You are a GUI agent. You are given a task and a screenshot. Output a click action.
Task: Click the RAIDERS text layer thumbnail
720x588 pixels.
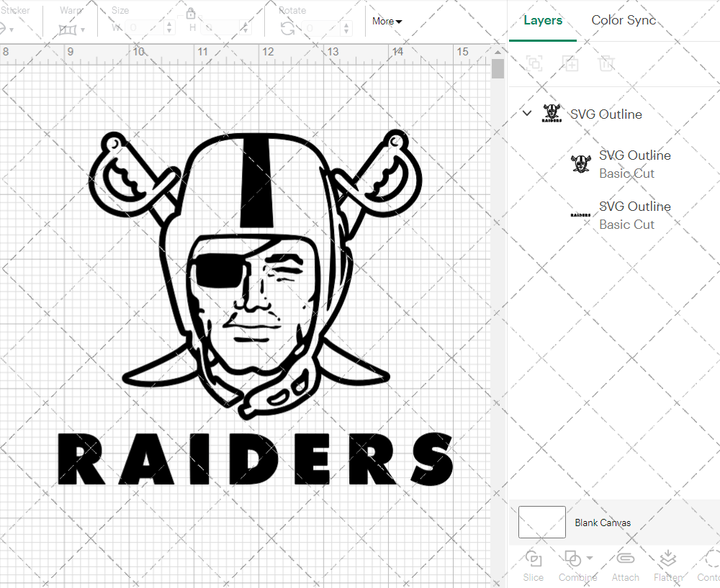coord(581,214)
